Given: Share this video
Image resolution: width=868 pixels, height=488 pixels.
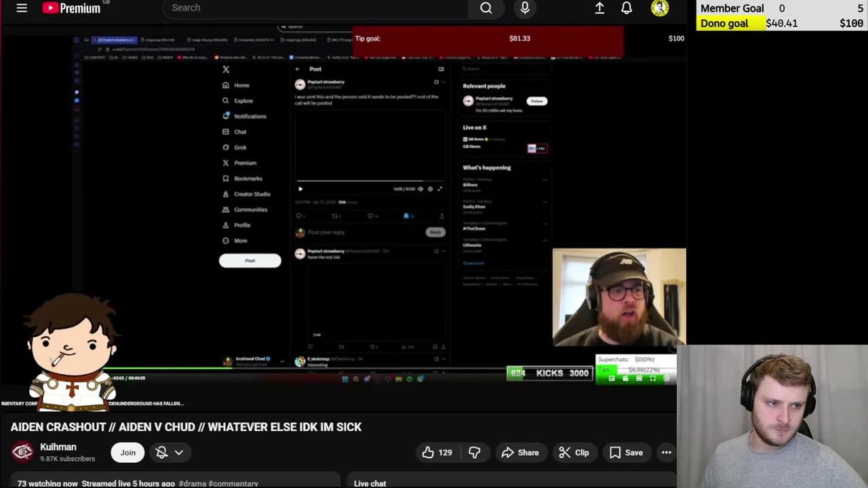Looking at the screenshot, I should click(519, 453).
